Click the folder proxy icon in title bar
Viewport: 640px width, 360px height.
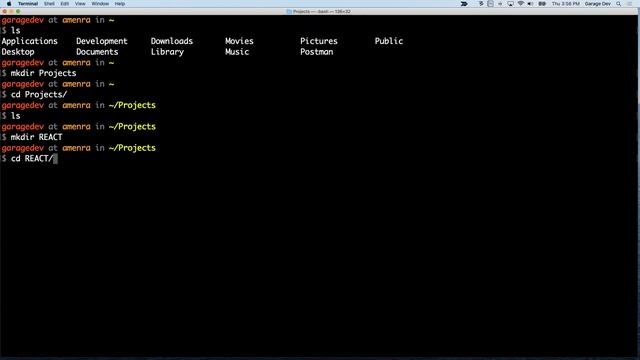click(289, 11)
